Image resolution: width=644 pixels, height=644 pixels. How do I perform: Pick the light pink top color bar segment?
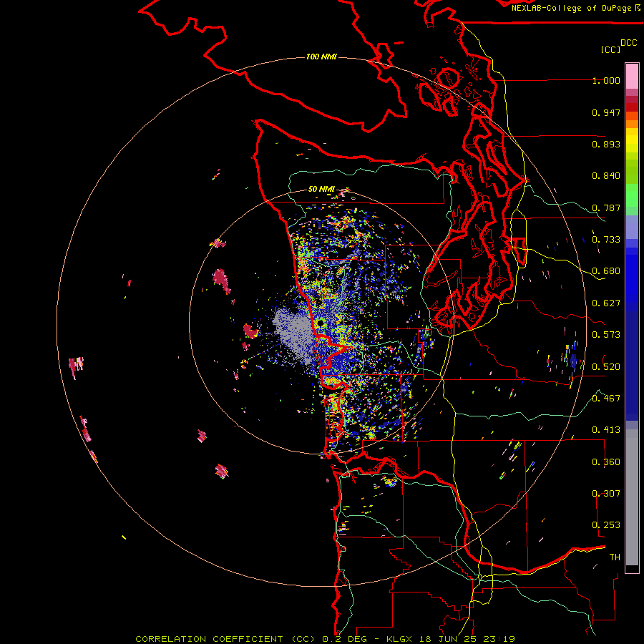[x=632, y=76]
